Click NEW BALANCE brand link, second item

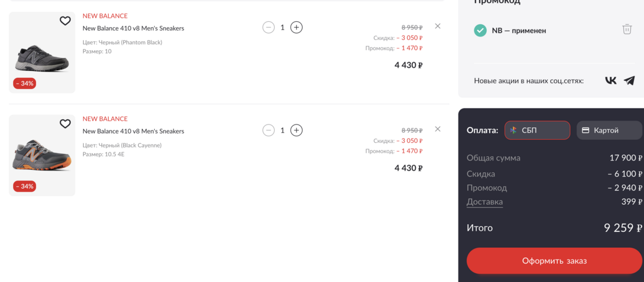tap(105, 119)
